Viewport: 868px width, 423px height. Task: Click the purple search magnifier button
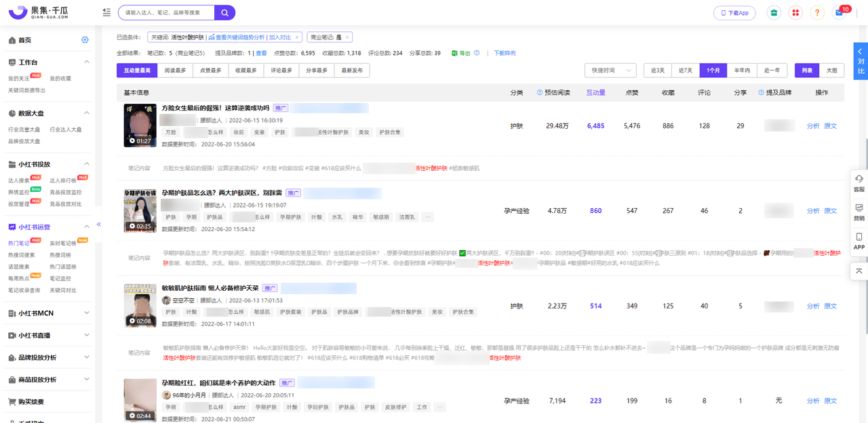(225, 12)
